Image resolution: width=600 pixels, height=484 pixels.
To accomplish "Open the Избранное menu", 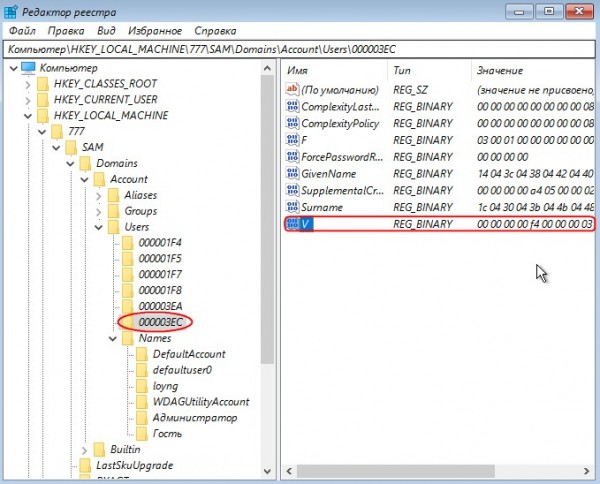I will [x=155, y=31].
